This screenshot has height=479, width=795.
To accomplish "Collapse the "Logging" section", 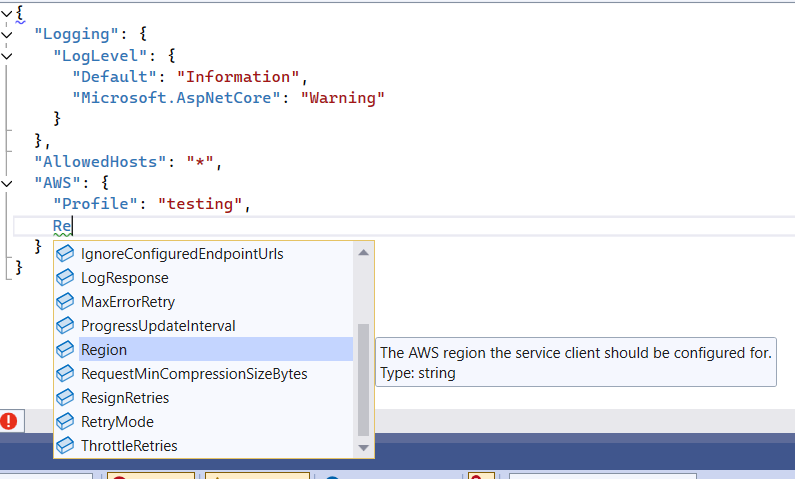I will [7, 33].
